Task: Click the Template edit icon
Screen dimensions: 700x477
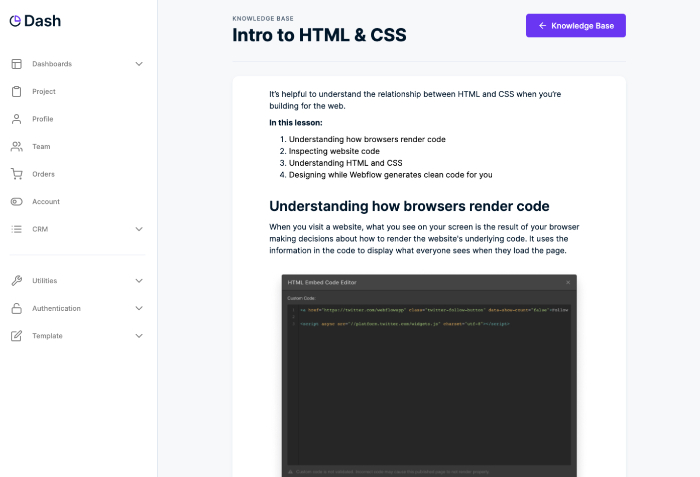Action: pos(17,336)
